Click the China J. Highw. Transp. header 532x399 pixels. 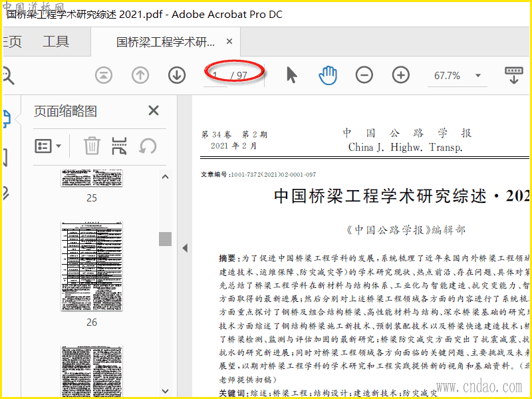click(x=406, y=147)
